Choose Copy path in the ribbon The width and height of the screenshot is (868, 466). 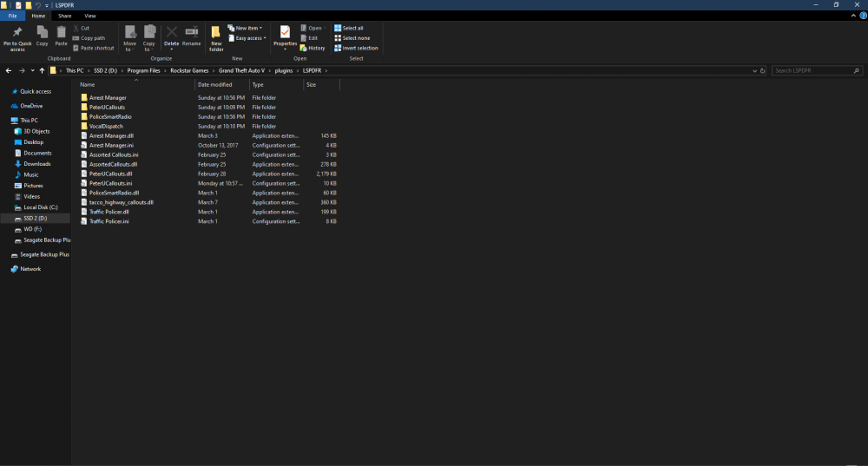click(x=89, y=38)
